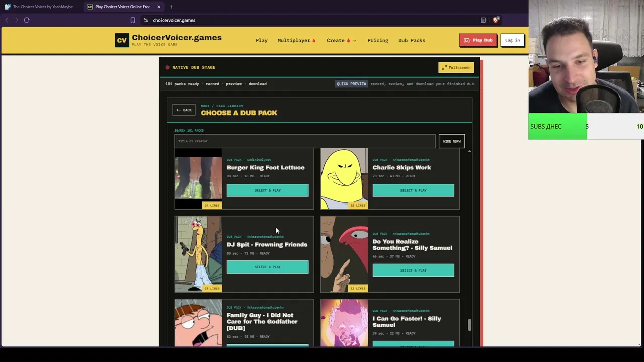Click the 'MODS / PACK LIBRARY' breadcrumb
644x362 pixels.
click(x=222, y=106)
